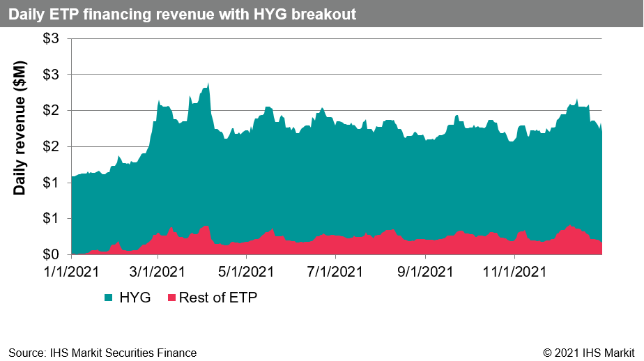This screenshot has height=361, width=644.
Task: Select the HYG legend label
Action: point(136,298)
